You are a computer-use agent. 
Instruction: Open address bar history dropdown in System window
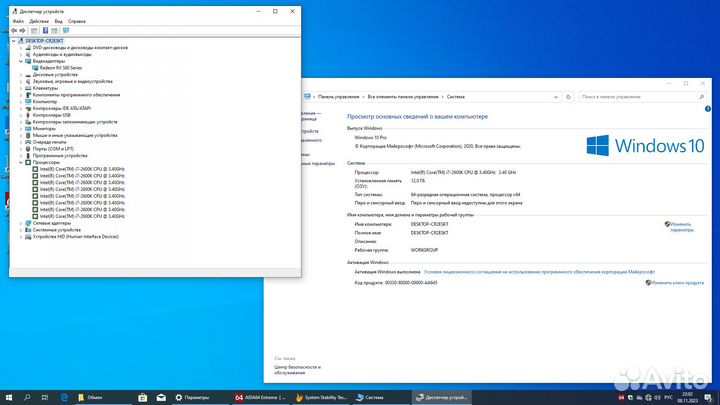556,97
